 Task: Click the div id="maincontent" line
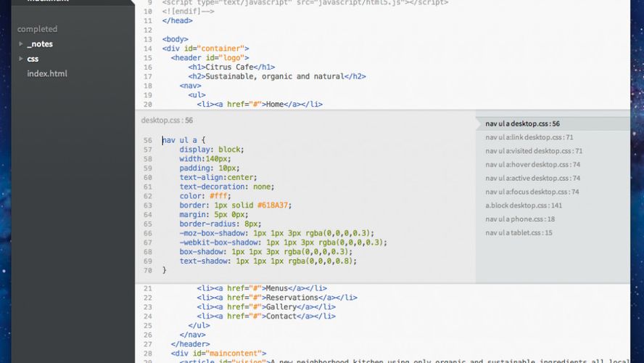pyautogui.click(x=218, y=354)
